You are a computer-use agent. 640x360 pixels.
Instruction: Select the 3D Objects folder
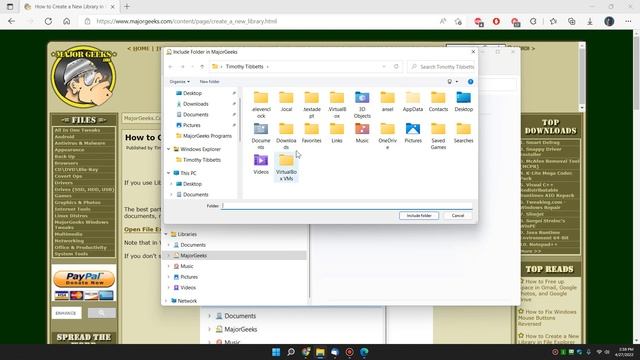click(x=362, y=104)
